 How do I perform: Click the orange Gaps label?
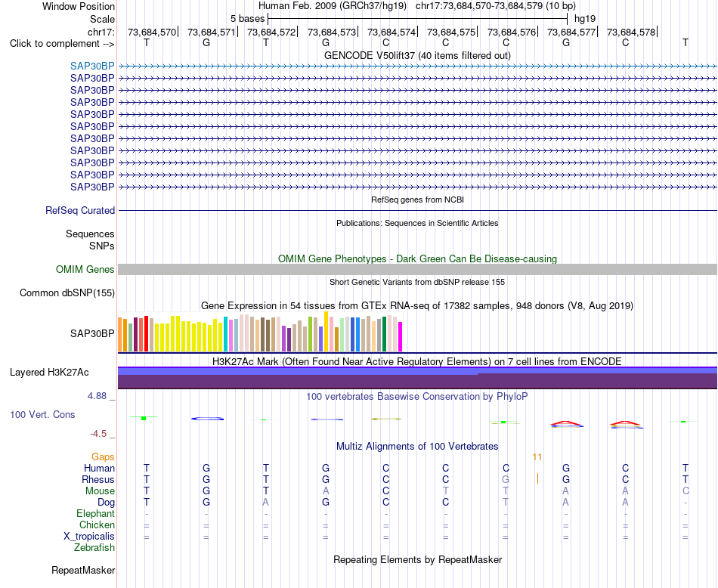pyautogui.click(x=103, y=456)
